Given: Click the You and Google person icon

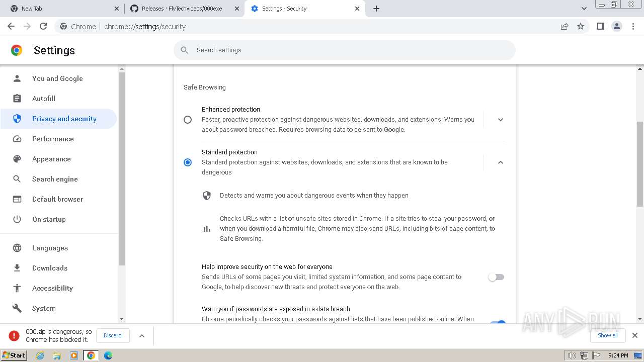Looking at the screenshot, I should pyautogui.click(x=17, y=78).
